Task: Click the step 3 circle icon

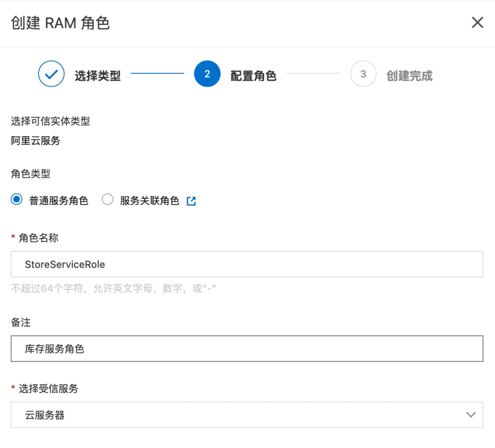Action: pyautogui.click(x=363, y=74)
